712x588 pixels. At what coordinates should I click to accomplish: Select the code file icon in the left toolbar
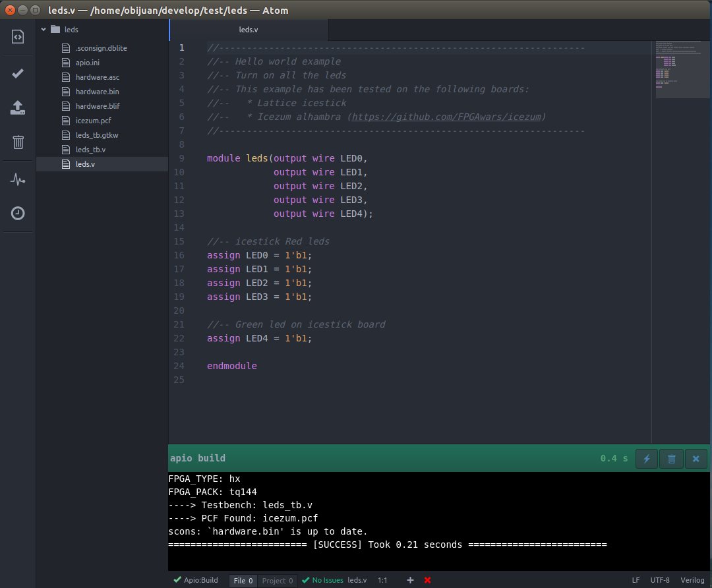pyautogui.click(x=18, y=37)
